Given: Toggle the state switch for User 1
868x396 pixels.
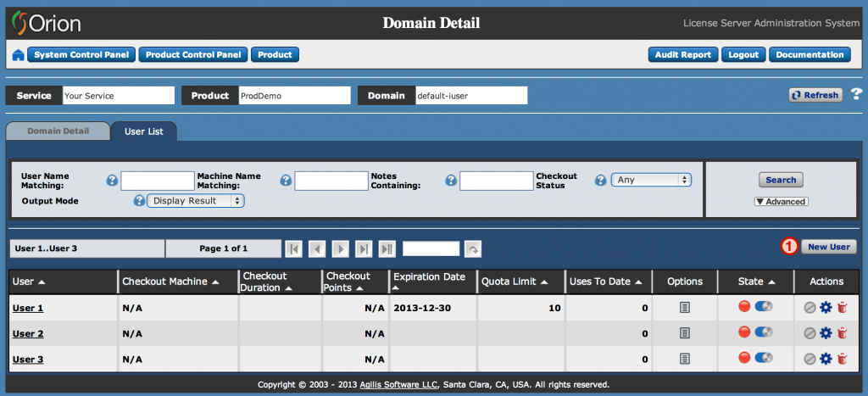Looking at the screenshot, I should click(x=764, y=307).
